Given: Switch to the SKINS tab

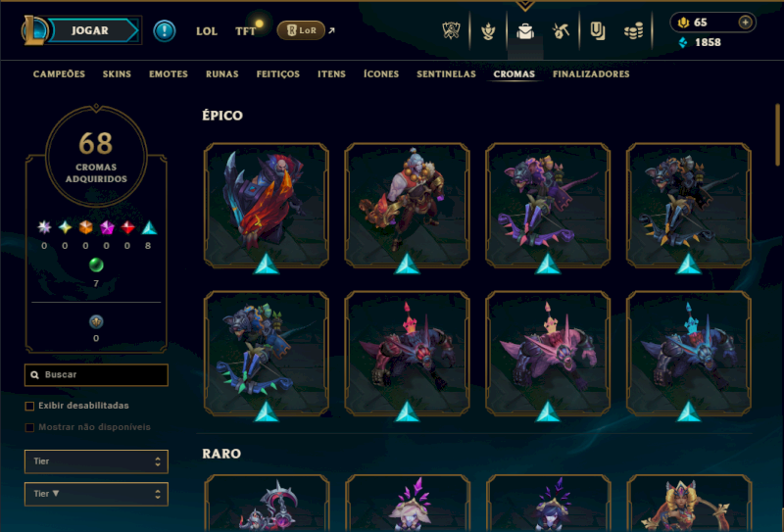Looking at the screenshot, I should 117,74.
